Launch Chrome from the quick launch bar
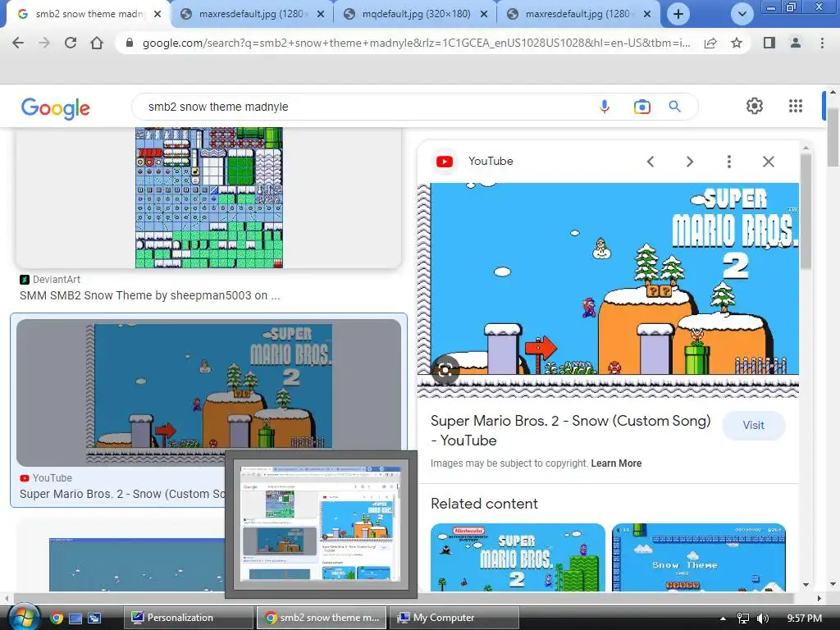Screen dimensions: 840x630 (x=57, y=618)
